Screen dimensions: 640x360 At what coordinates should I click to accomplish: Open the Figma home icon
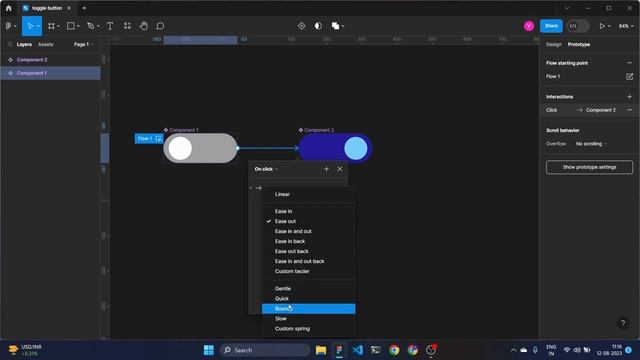point(9,8)
